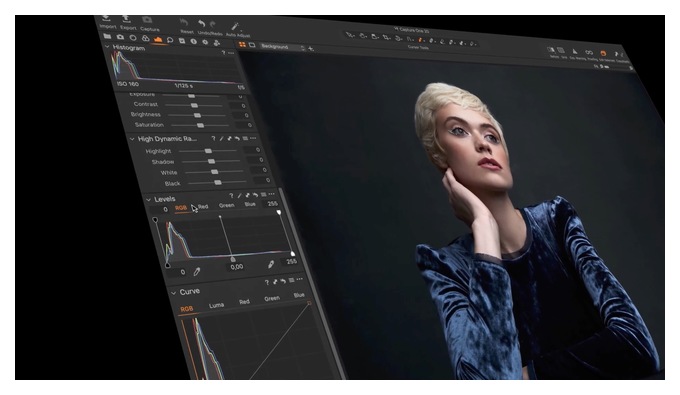Choose the Select pointer cursor tool
Viewport: 680px width, 395px height.
click(350, 35)
